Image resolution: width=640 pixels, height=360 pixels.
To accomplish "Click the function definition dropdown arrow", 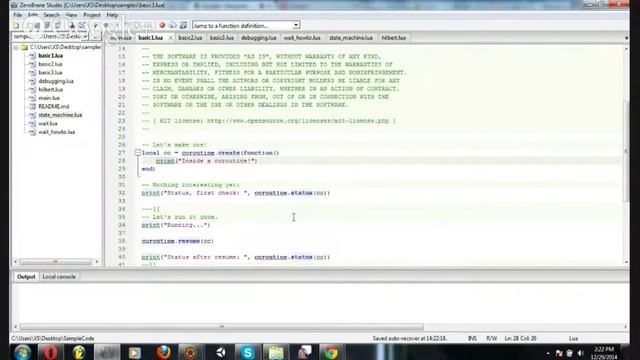I will pos(296,25).
